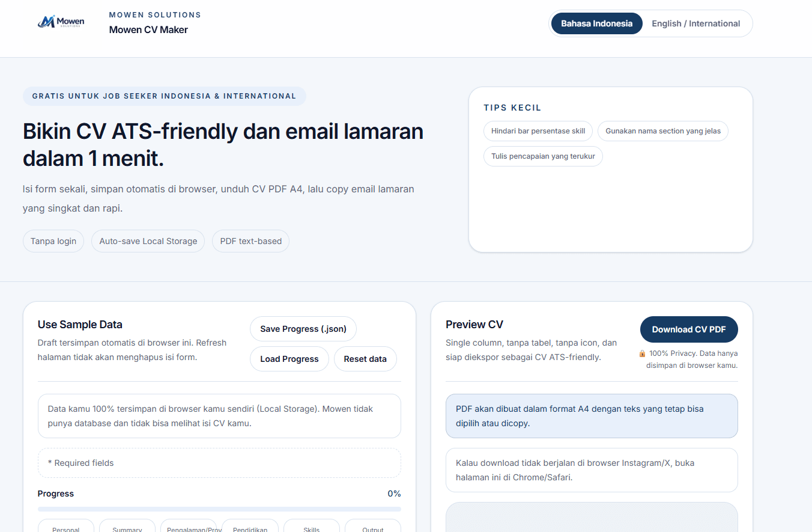Open the Pengalaman/Proyek section tab

[189, 526]
